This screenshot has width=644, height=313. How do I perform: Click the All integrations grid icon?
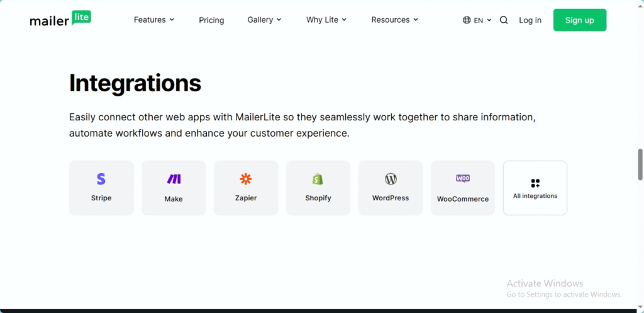(x=535, y=183)
